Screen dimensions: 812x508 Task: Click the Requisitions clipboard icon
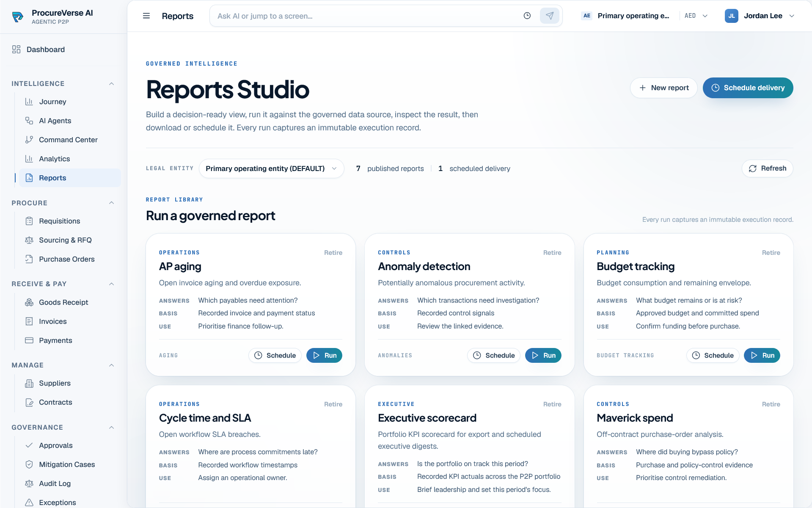29,221
